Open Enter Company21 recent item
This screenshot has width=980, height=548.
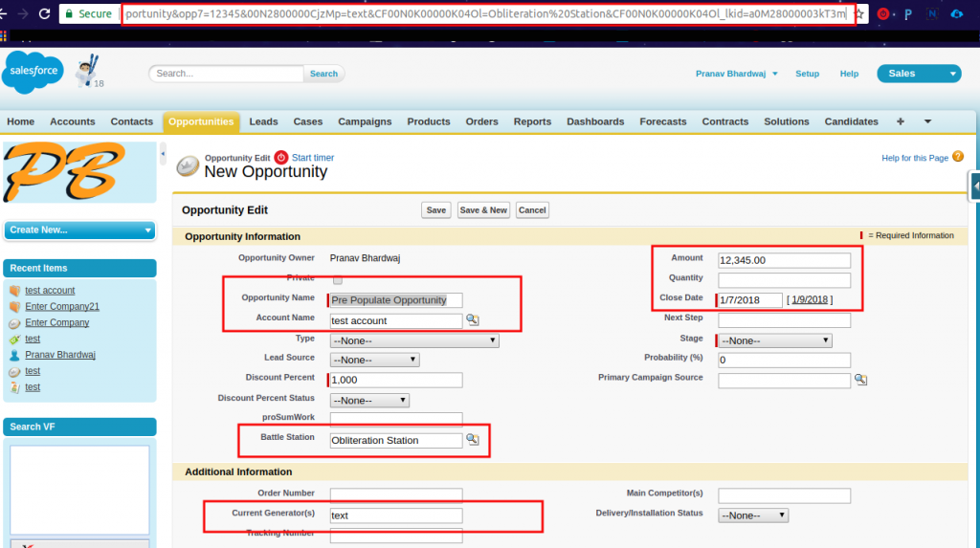(62, 306)
